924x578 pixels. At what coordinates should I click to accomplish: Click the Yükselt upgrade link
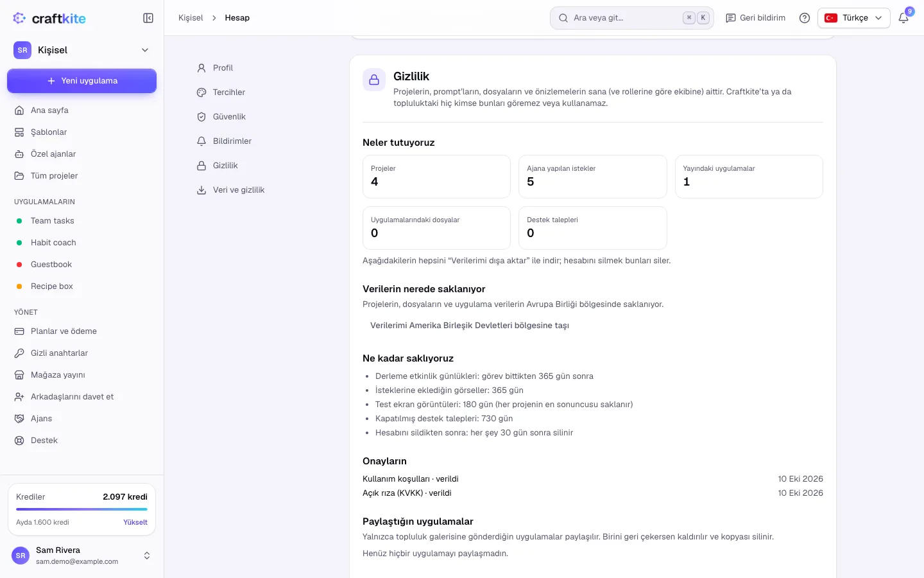(x=135, y=522)
